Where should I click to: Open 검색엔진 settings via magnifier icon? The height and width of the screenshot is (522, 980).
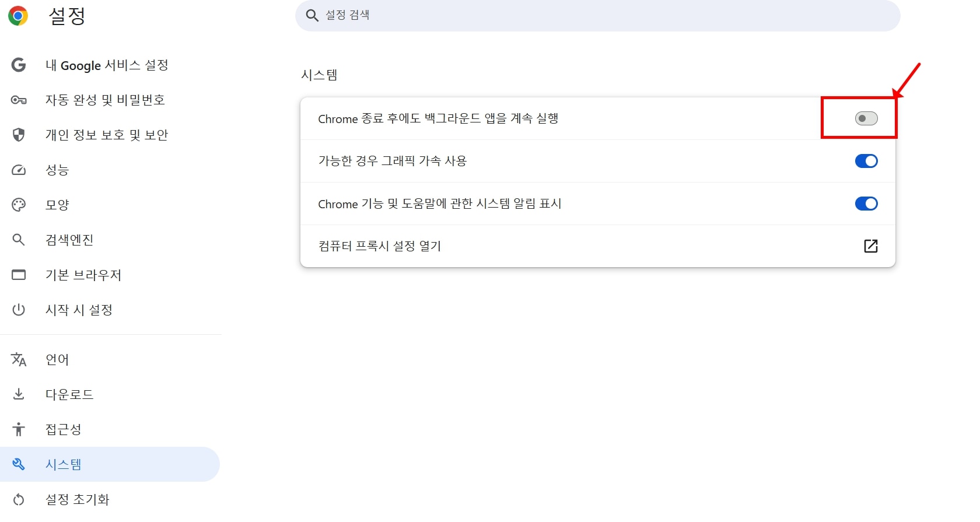pos(19,240)
